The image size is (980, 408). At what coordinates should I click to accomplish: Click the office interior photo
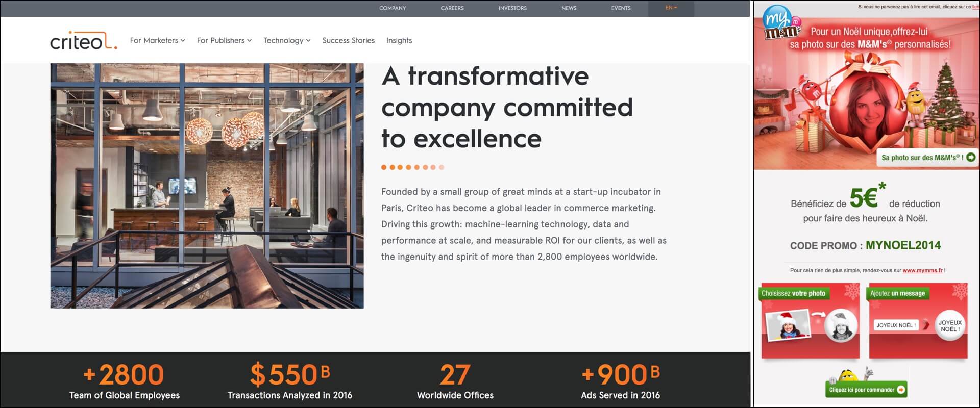coord(207,186)
